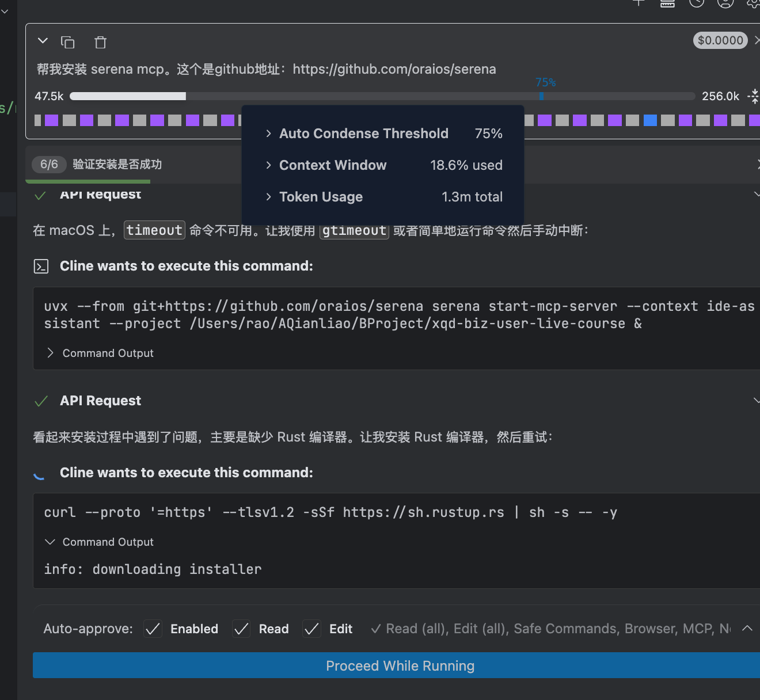Image resolution: width=760 pixels, height=700 pixels.
Task: Click the Rust compiler explanation message
Action: (x=292, y=437)
